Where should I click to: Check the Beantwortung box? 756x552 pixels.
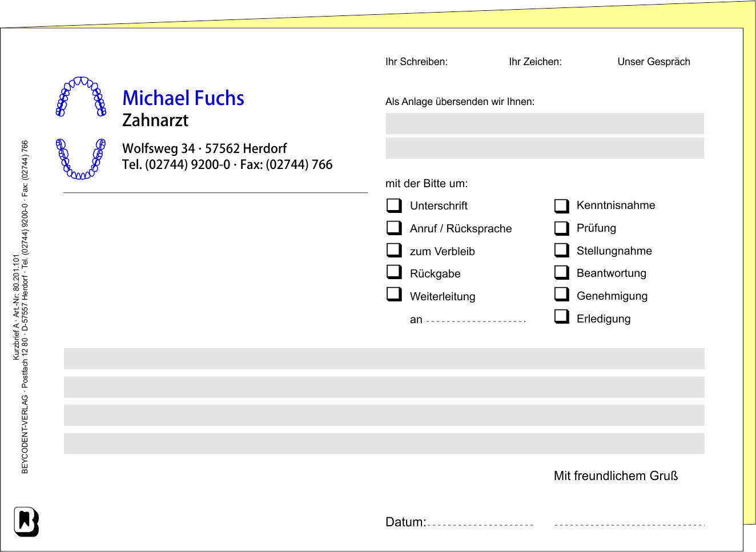562,272
